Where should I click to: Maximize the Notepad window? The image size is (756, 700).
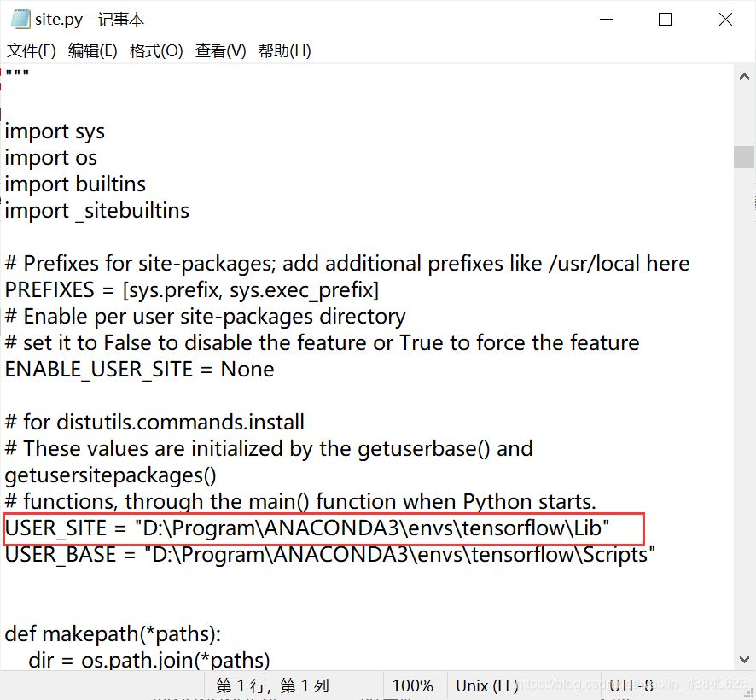pyautogui.click(x=665, y=20)
